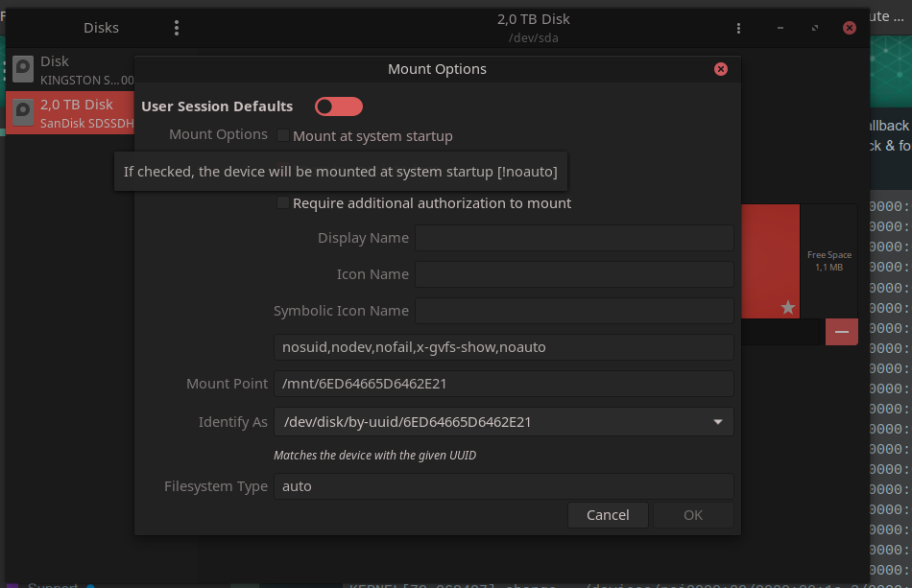Check Require additional authorization to mount

click(x=283, y=202)
